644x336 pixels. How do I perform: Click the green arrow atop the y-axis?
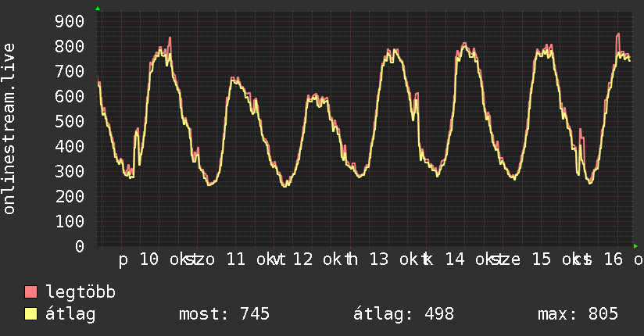98,9
